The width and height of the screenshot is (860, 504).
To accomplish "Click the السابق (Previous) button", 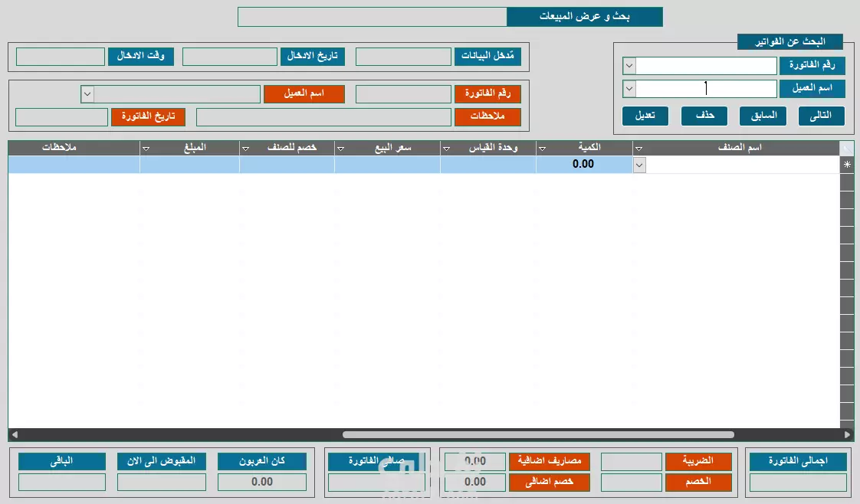I will (763, 116).
